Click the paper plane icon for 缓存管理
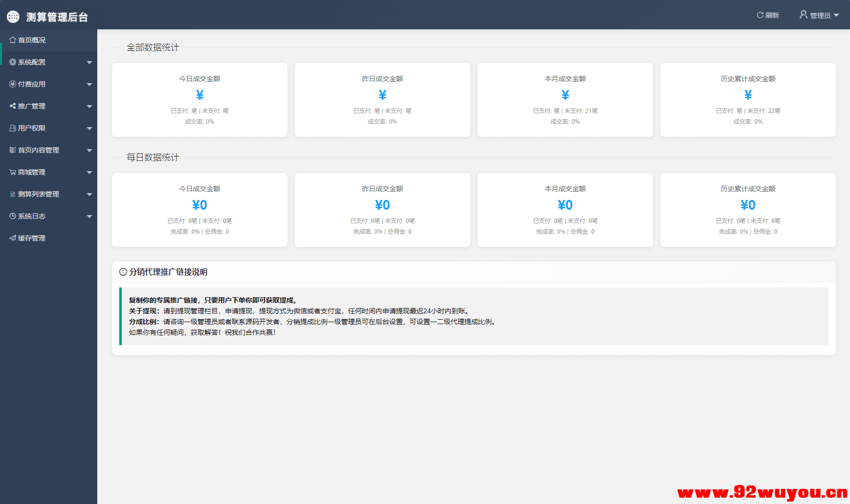 (13, 238)
